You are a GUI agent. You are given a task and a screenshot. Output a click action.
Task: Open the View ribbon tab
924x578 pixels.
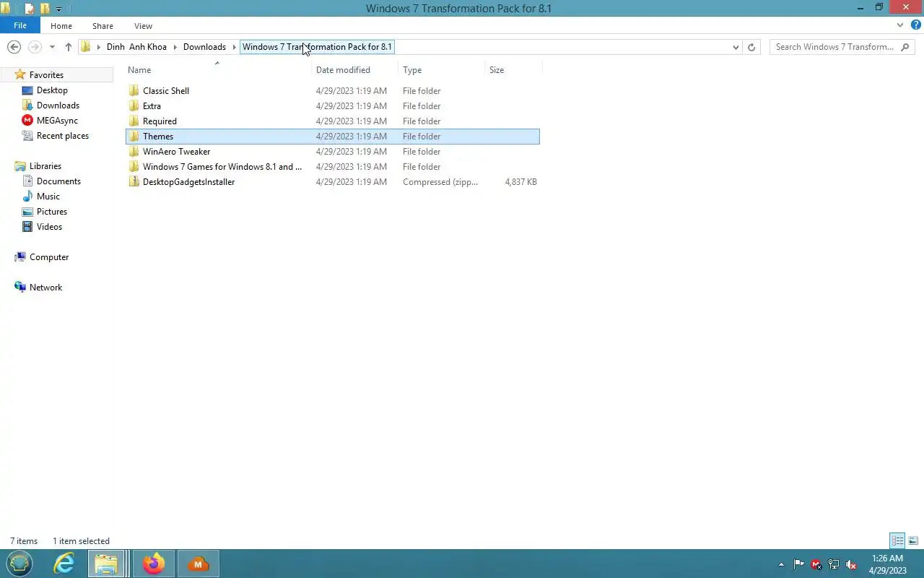click(143, 26)
